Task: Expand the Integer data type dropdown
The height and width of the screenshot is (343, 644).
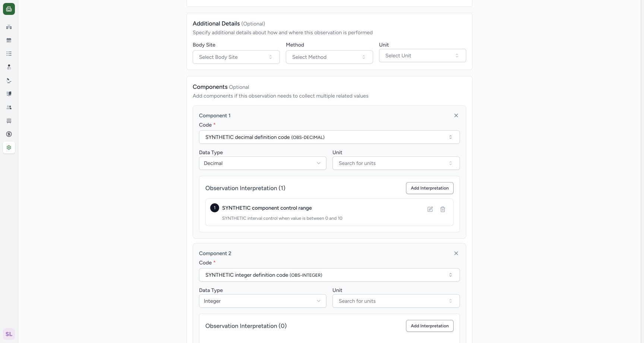Action: 263,301
